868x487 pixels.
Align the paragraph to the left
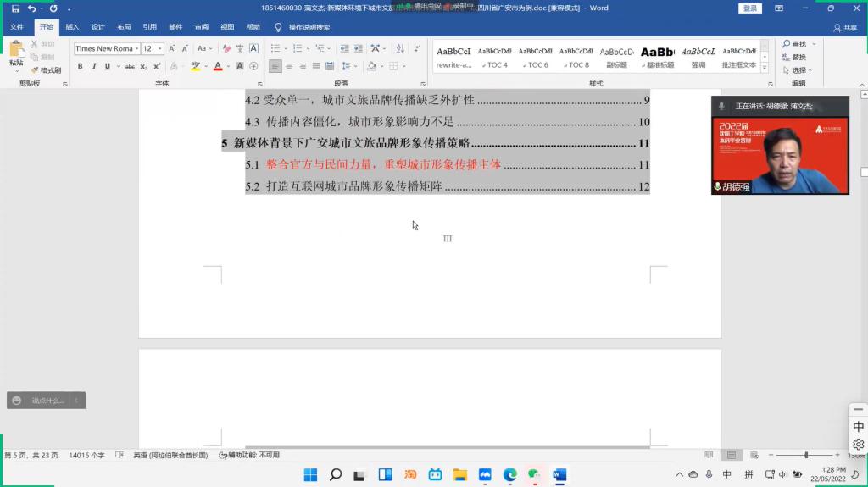(x=275, y=66)
